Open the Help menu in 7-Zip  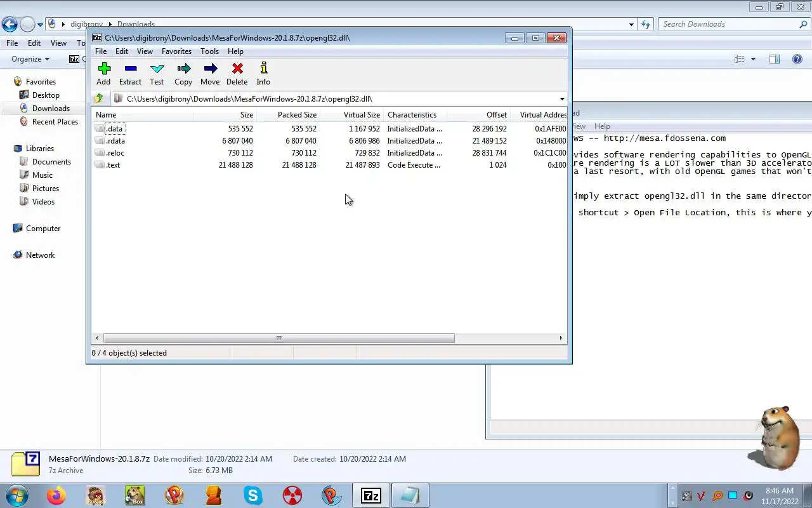235,51
